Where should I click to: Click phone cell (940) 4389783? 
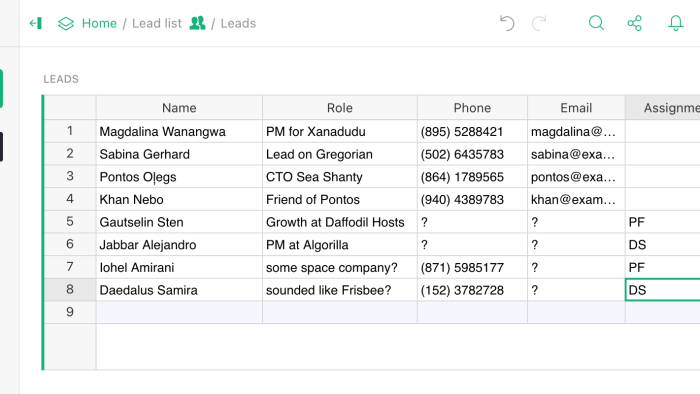[x=472, y=199]
